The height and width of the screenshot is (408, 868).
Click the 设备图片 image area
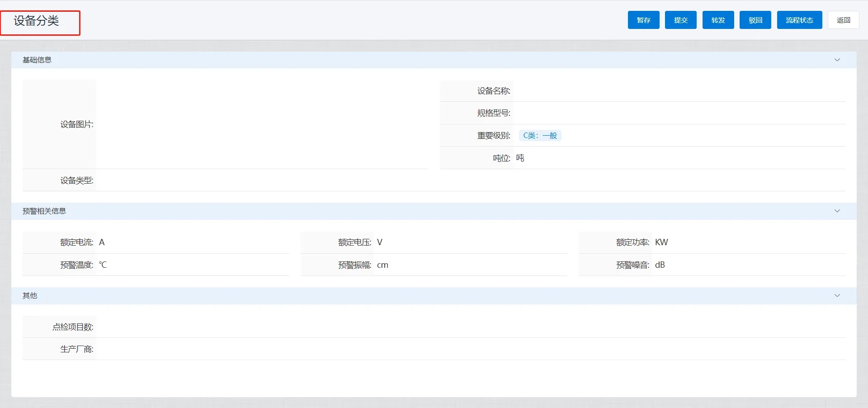[262, 124]
